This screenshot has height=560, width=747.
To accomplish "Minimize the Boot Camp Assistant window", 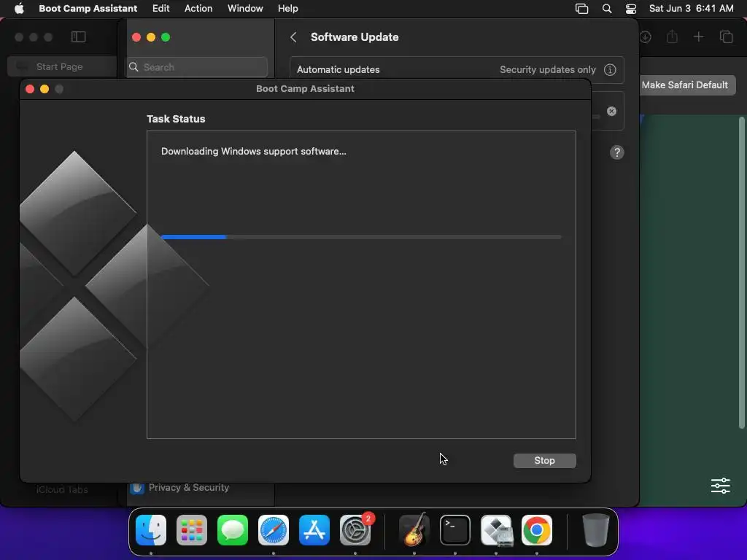I will [44, 89].
